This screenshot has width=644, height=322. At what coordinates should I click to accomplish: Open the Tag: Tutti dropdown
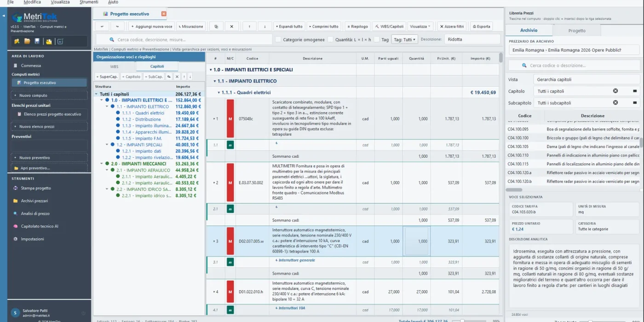(x=404, y=40)
